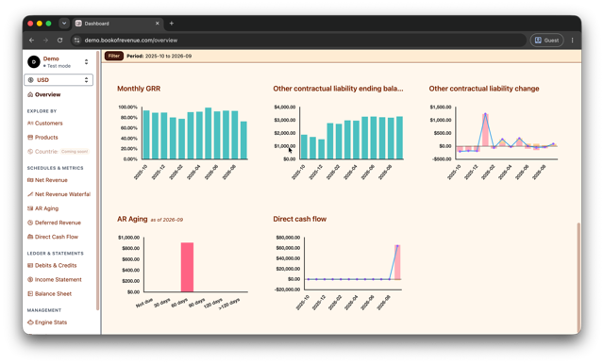Click Other contractual liability change title
Screen dimensions: 604x364
click(484, 89)
